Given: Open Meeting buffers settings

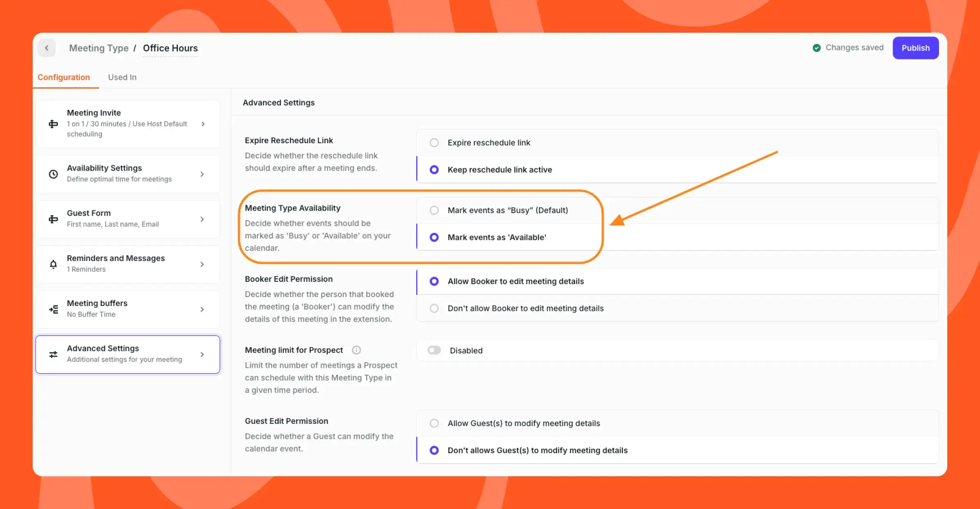Looking at the screenshot, I should click(x=128, y=309).
